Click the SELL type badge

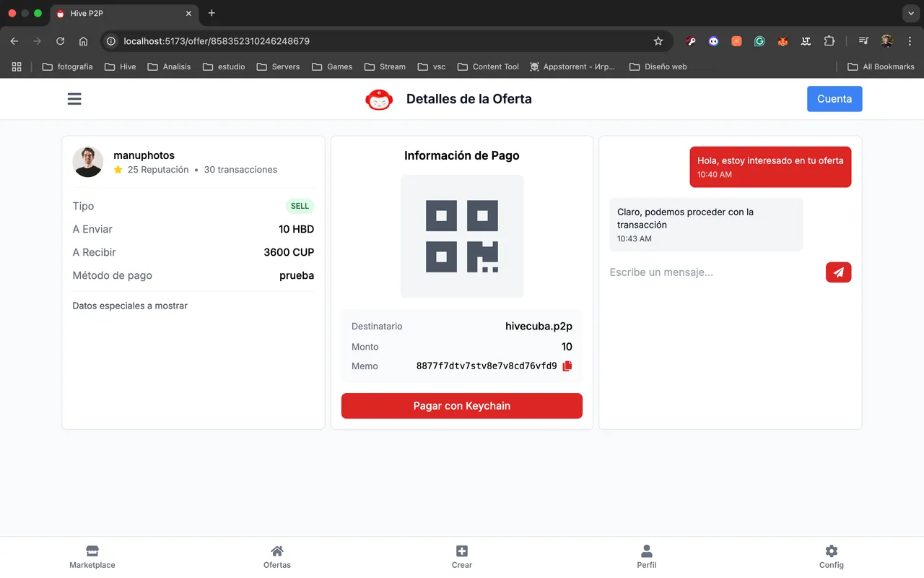coord(300,206)
